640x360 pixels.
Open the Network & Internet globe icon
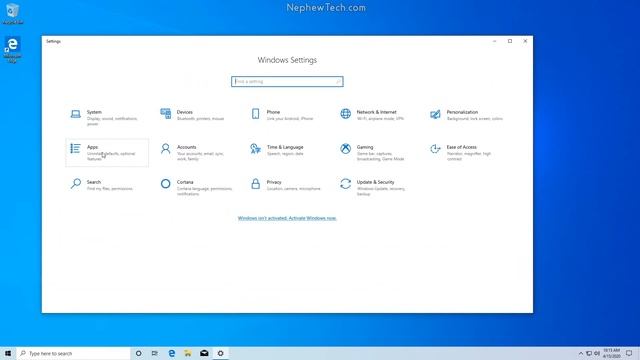pos(346,113)
